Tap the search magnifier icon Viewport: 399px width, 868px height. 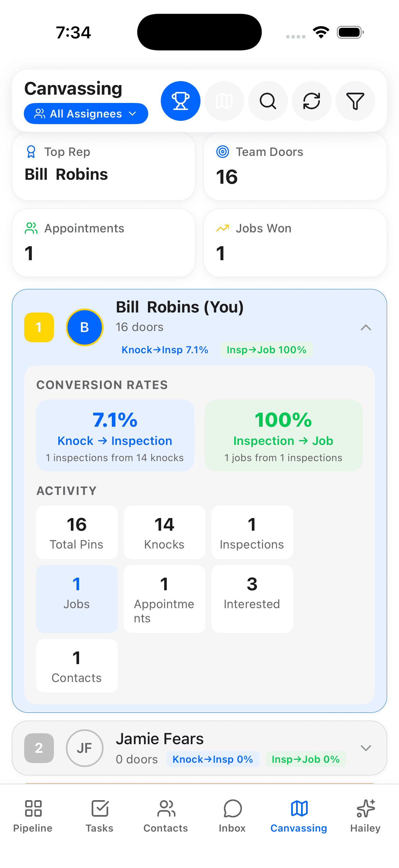[x=268, y=101]
